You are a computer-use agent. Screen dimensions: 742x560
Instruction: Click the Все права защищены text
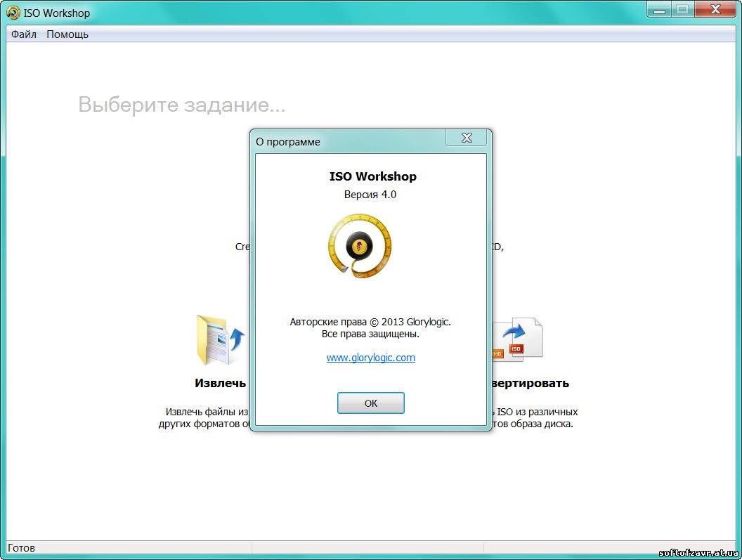pyautogui.click(x=370, y=334)
